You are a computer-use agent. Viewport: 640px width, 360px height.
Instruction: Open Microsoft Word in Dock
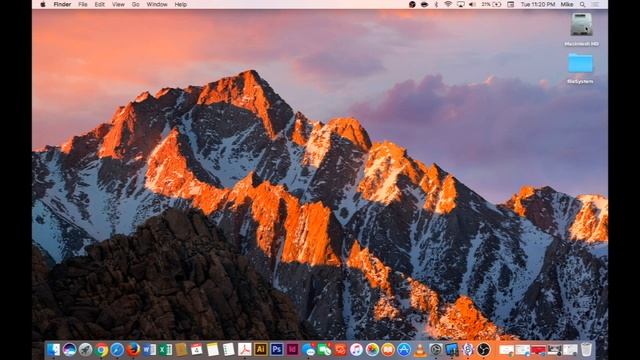pyautogui.click(x=149, y=350)
